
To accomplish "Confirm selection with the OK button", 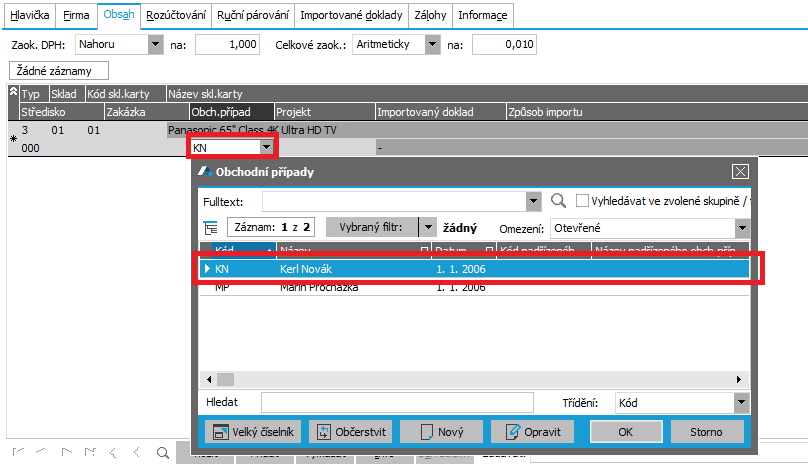I will [625, 432].
